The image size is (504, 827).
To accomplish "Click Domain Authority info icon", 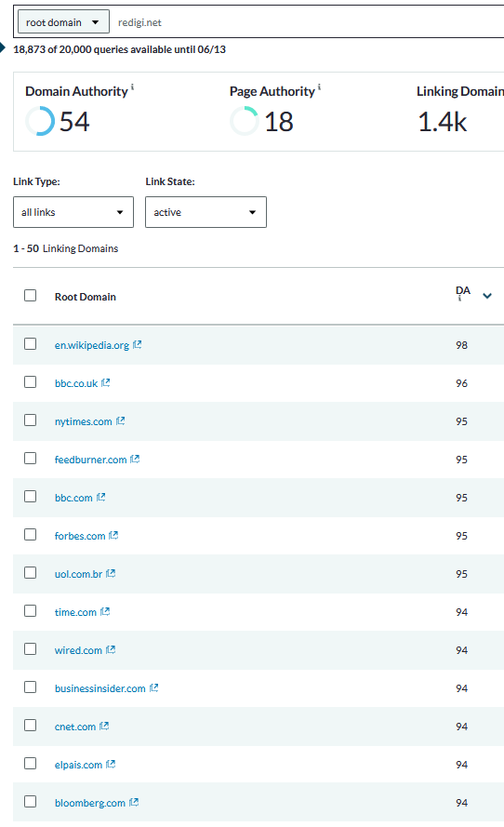I will (132, 87).
